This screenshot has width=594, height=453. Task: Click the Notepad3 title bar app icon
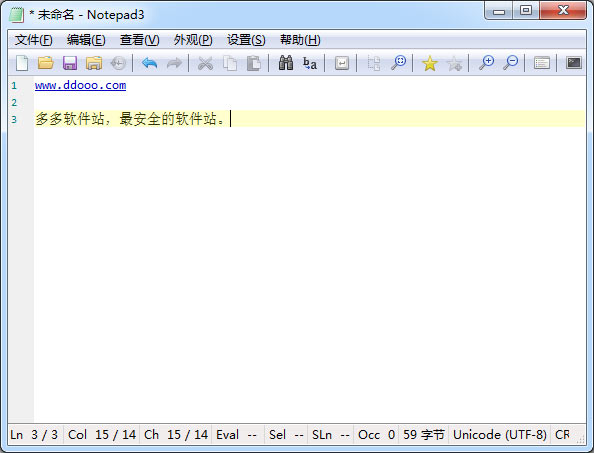tap(16, 15)
